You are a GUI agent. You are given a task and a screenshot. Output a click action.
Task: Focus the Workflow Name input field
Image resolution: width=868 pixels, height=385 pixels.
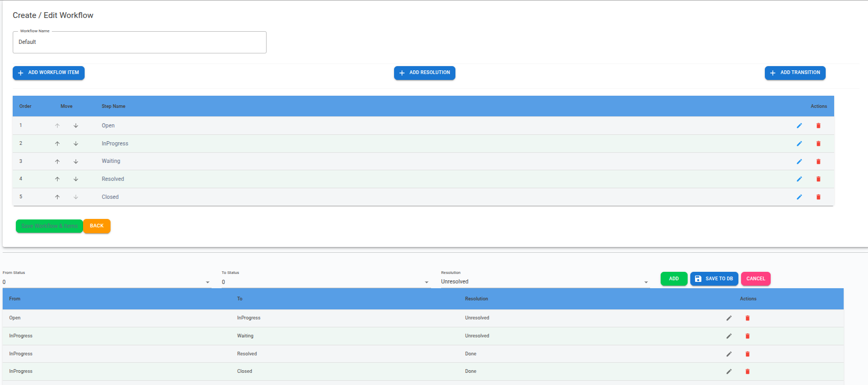tap(140, 42)
